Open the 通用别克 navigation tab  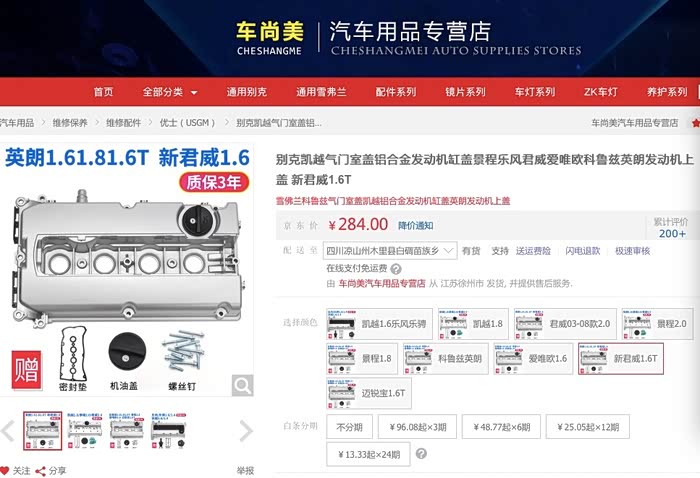[x=246, y=92]
